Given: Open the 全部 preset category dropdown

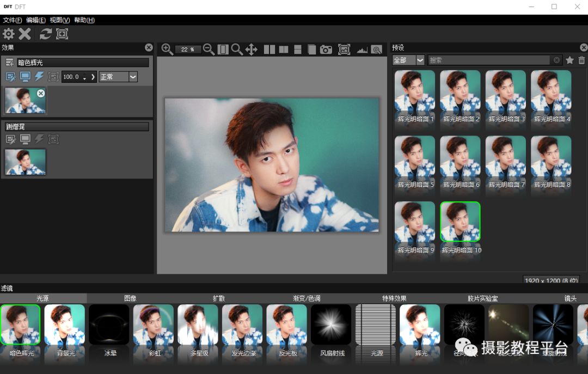Looking at the screenshot, I should click(x=408, y=60).
